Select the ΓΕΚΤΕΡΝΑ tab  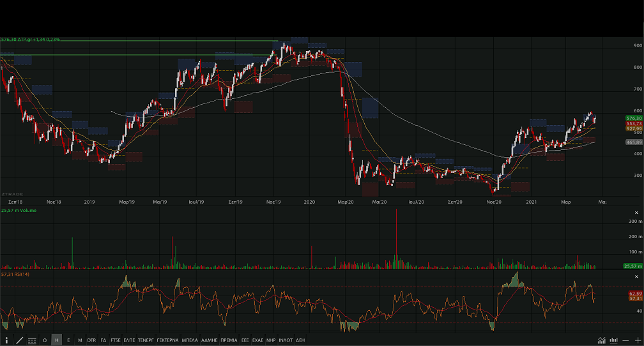167,340
